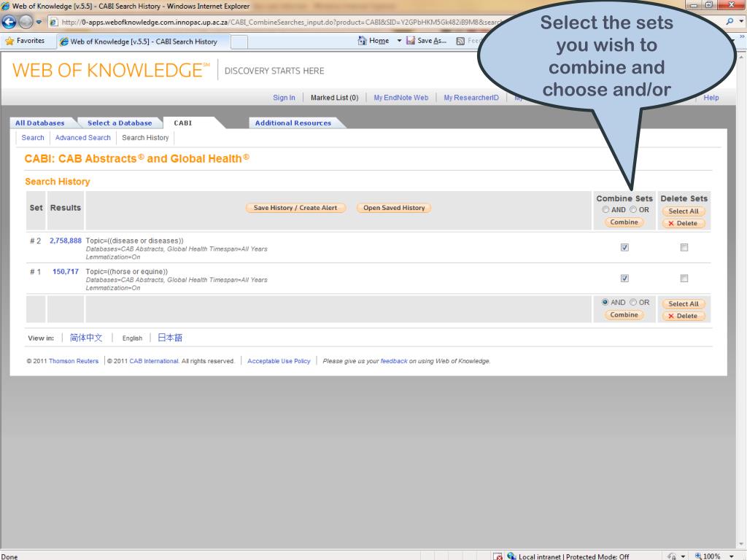Switch view to Japanese
The width and height of the screenshot is (747, 560).
pyautogui.click(x=170, y=338)
